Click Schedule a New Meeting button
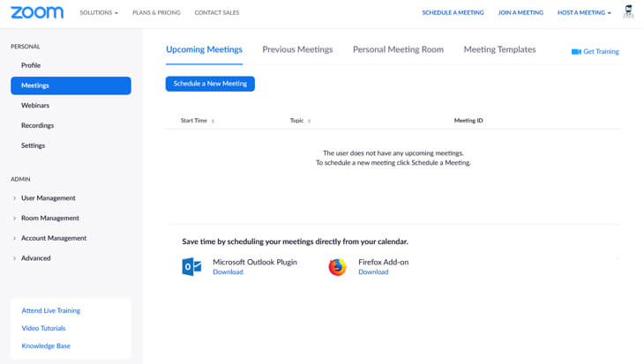The width and height of the screenshot is (644, 364). [x=210, y=84]
